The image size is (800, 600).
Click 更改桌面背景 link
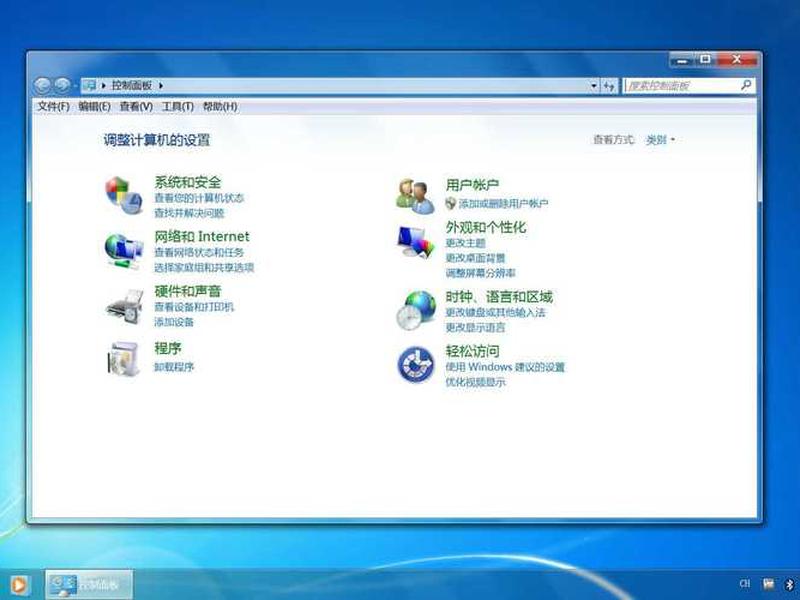pos(476,258)
